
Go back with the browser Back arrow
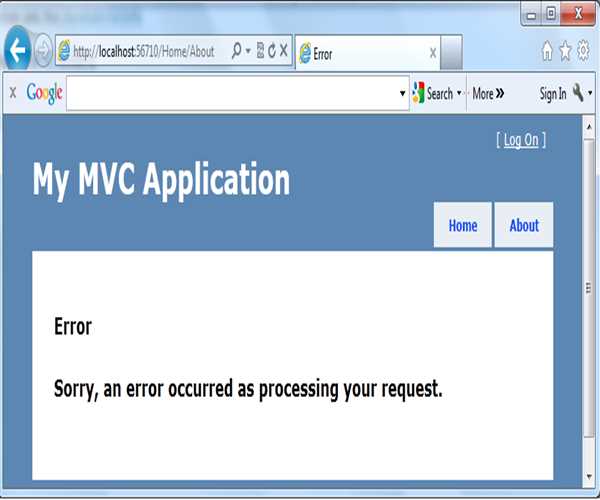17,50
